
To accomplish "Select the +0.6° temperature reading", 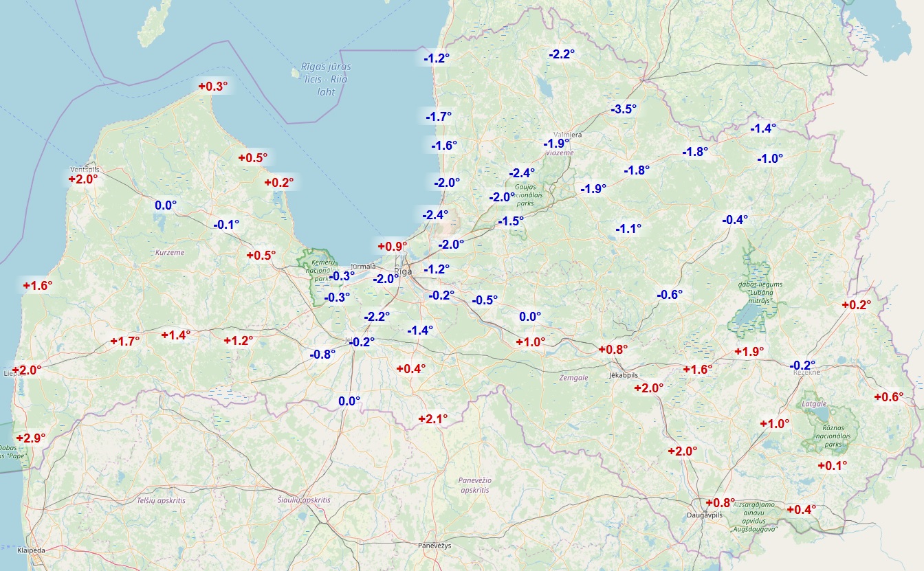I will pyautogui.click(x=888, y=396).
